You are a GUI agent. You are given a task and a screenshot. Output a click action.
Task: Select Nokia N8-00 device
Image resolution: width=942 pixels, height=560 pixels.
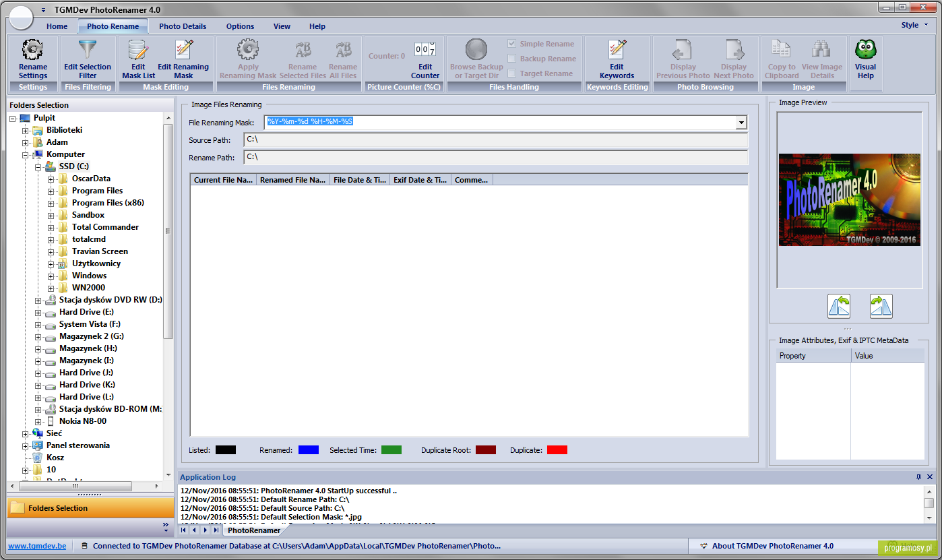[x=82, y=421]
